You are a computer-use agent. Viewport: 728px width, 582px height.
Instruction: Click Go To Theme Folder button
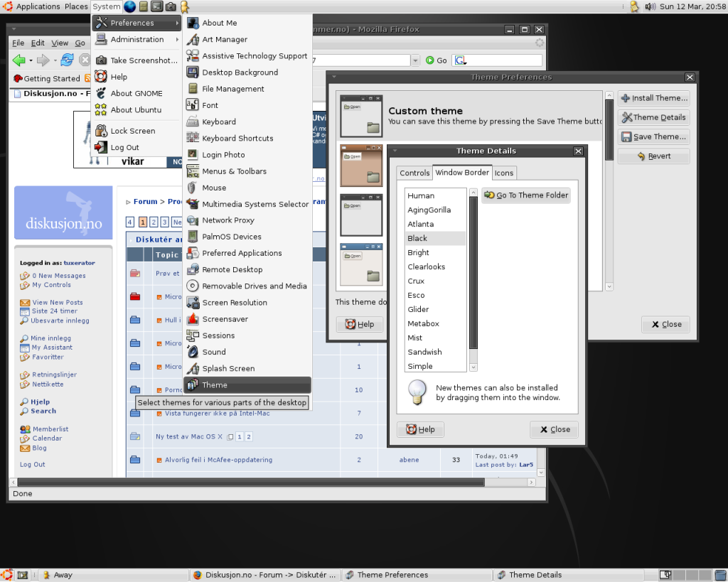526,195
